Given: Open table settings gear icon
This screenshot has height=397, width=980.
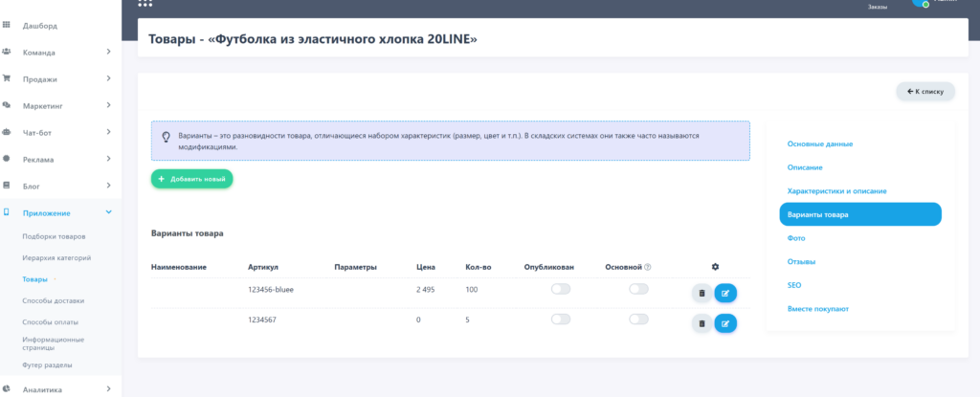Looking at the screenshot, I should click(716, 267).
